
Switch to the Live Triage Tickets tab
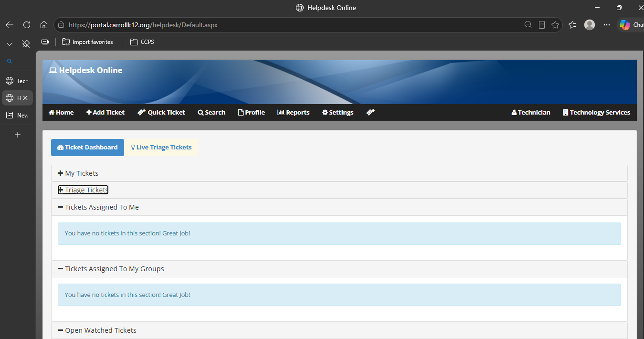point(161,148)
